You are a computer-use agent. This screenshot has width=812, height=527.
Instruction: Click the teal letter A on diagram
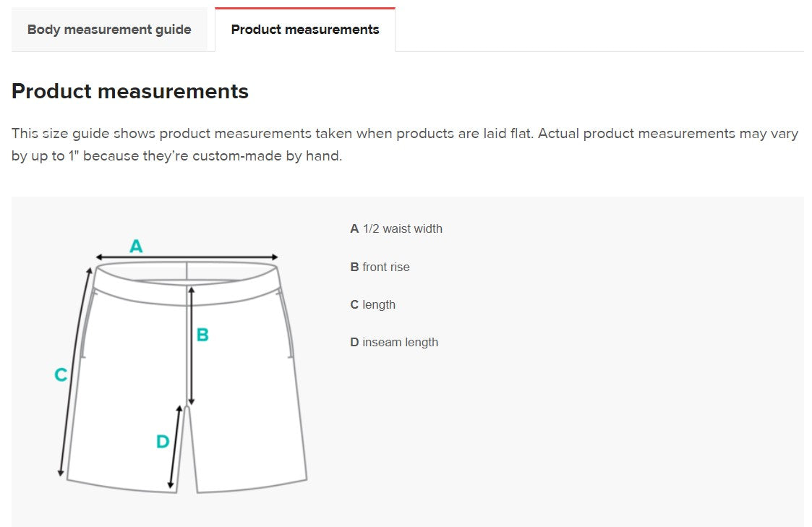coord(136,247)
